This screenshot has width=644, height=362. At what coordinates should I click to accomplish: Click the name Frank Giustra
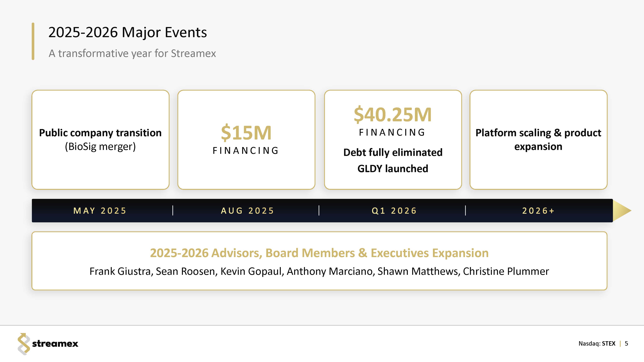point(121,271)
